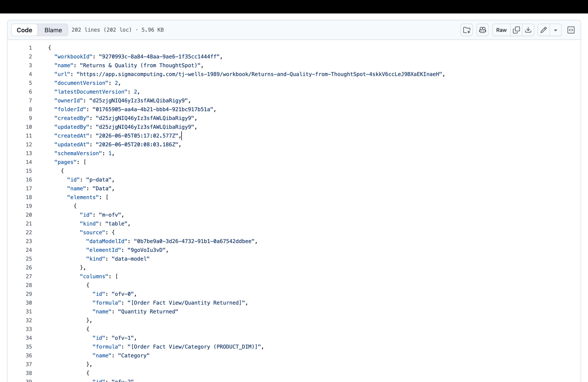This screenshot has width=588, height=382.
Task: Click line number 11
Action: (29, 136)
